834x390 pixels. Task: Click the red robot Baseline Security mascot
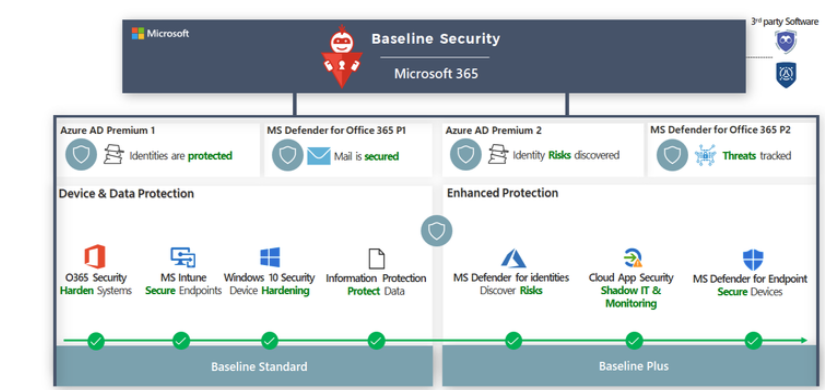[x=342, y=56]
